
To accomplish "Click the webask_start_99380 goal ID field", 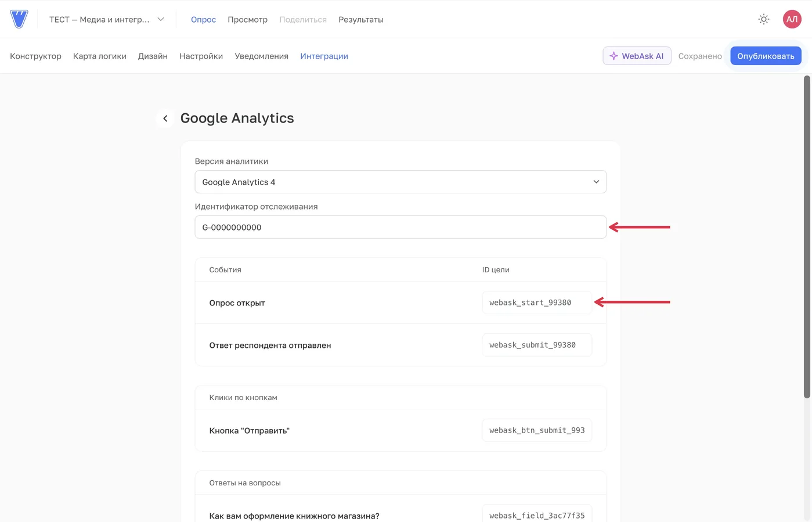I will pyautogui.click(x=537, y=303).
